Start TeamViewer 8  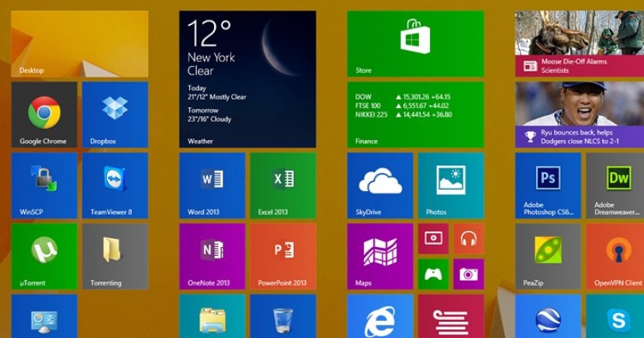(x=115, y=185)
